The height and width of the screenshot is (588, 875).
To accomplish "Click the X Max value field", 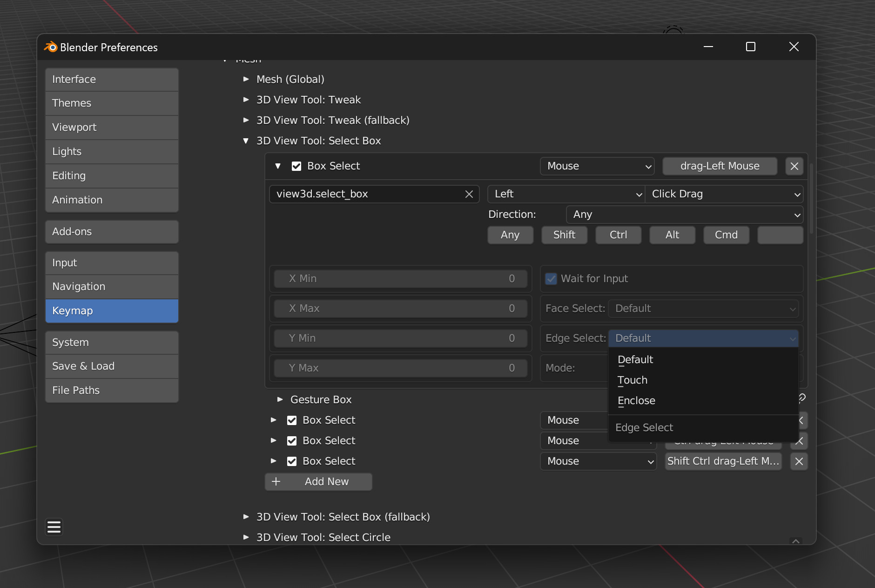I will tap(400, 309).
